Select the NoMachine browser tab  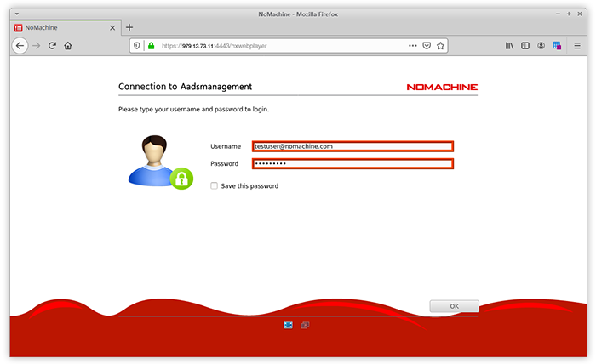point(66,28)
